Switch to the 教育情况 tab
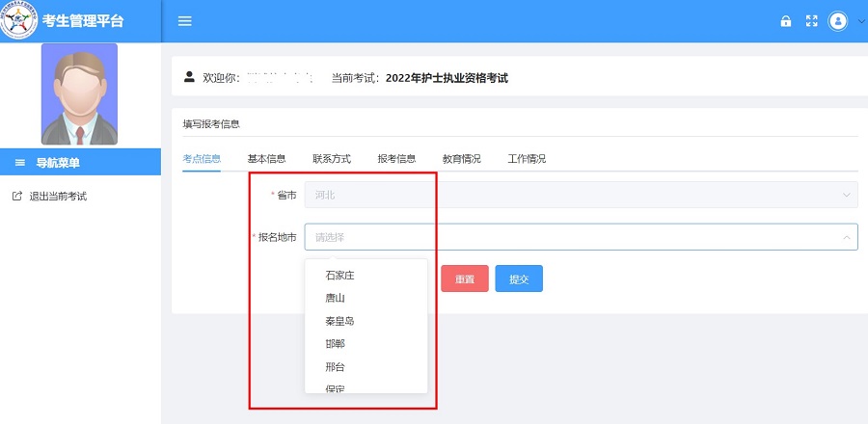Viewport: 868px width, 424px height. point(461,158)
